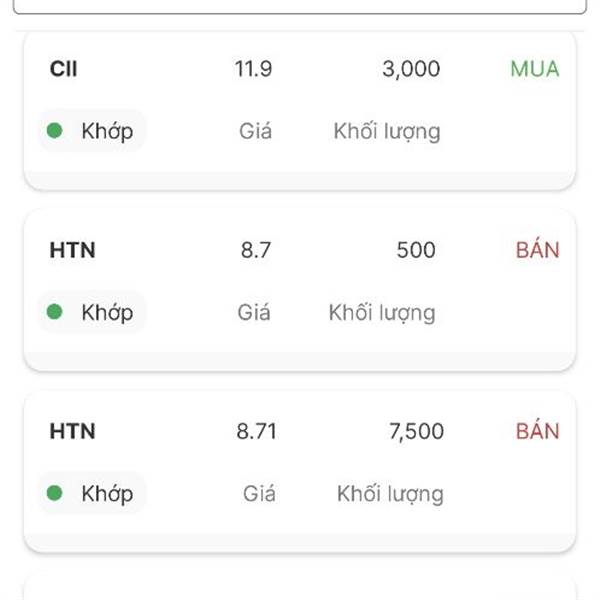Click the Giá label under price 8.7

[x=254, y=312]
